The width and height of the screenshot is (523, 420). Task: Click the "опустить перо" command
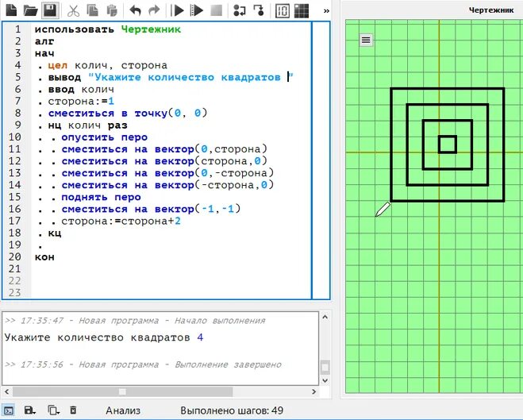point(105,137)
